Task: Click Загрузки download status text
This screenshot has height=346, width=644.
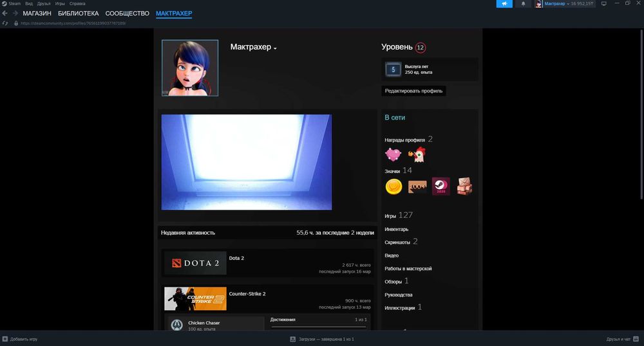Action: [x=327, y=339]
